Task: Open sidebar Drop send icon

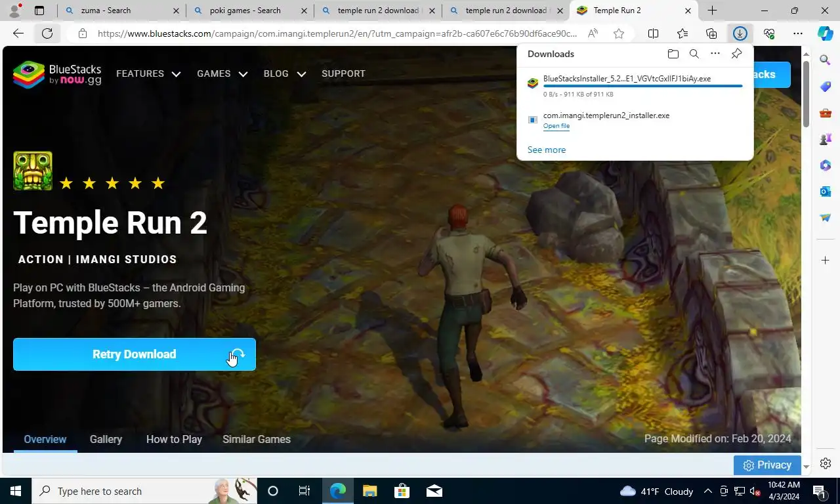Action: (x=826, y=218)
